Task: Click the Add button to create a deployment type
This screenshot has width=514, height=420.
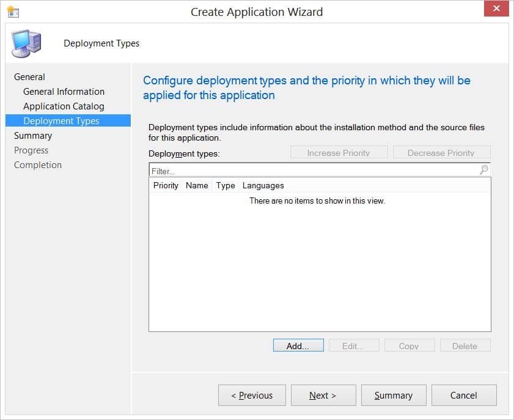Action: [x=298, y=345]
